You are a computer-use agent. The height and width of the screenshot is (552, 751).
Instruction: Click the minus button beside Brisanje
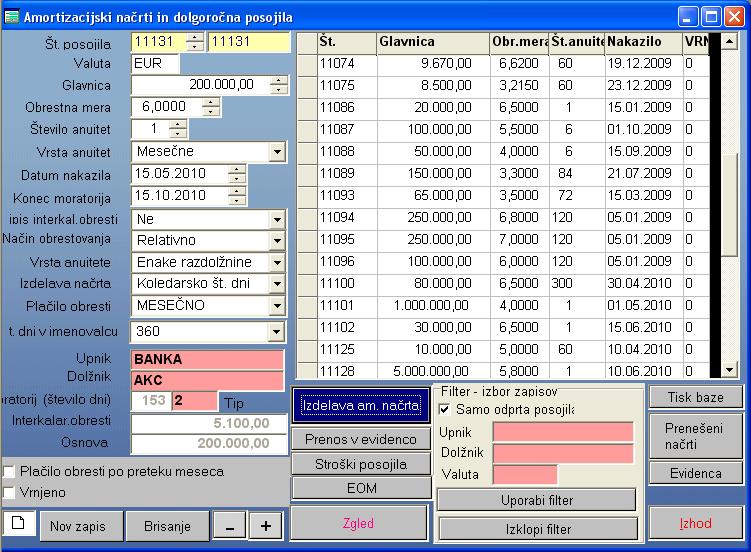click(229, 526)
